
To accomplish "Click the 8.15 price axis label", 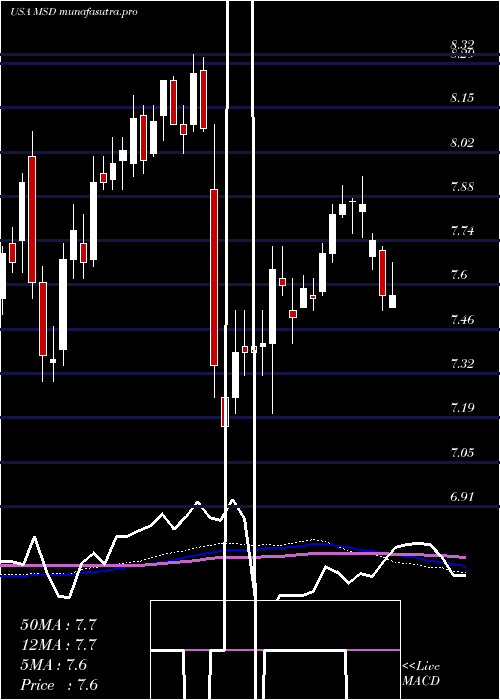I will [462, 97].
